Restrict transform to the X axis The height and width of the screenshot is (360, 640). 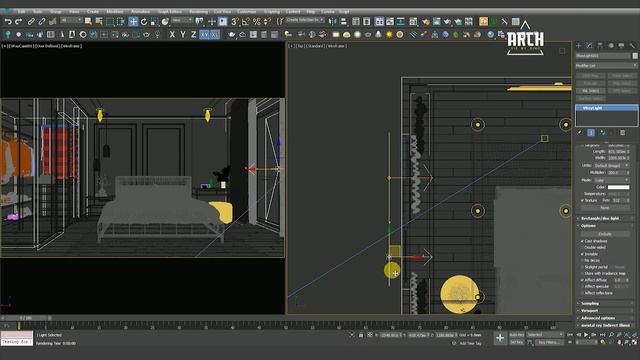coord(172,35)
